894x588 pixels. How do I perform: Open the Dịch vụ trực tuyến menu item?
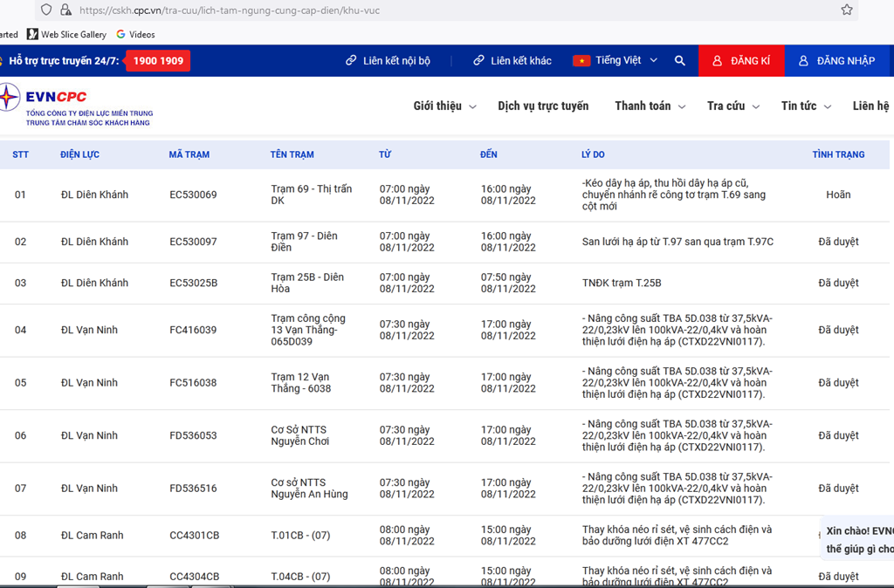point(543,106)
